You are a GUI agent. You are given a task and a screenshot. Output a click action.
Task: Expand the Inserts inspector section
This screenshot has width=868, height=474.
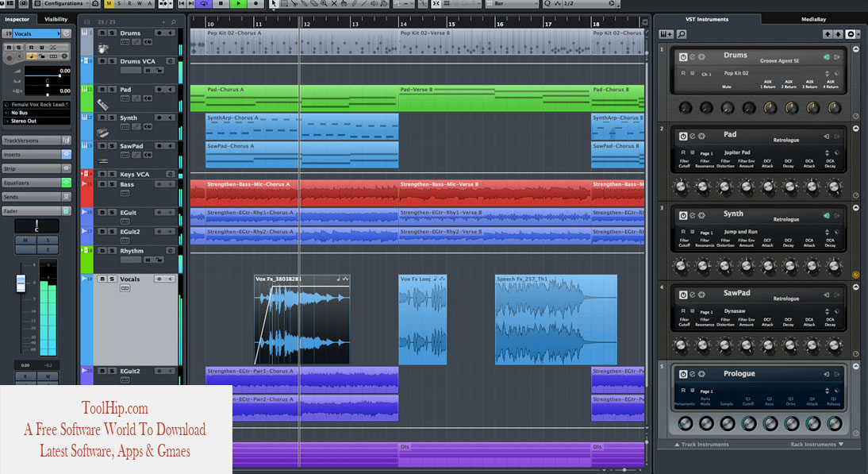point(31,155)
